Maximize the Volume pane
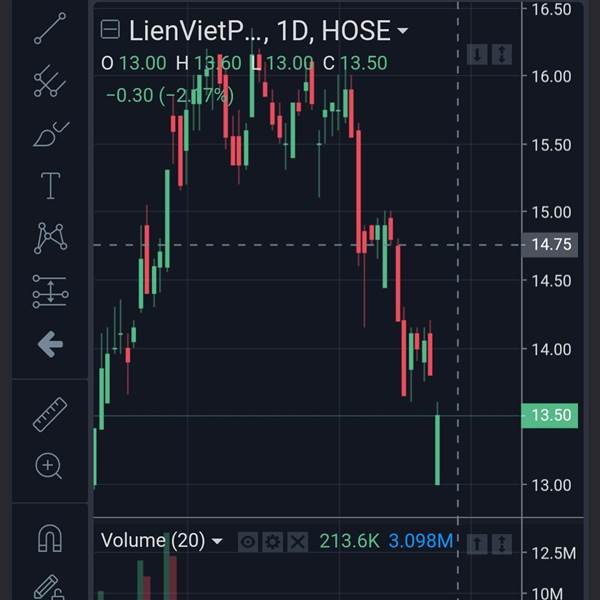The width and height of the screenshot is (600, 600). (x=502, y=544)
